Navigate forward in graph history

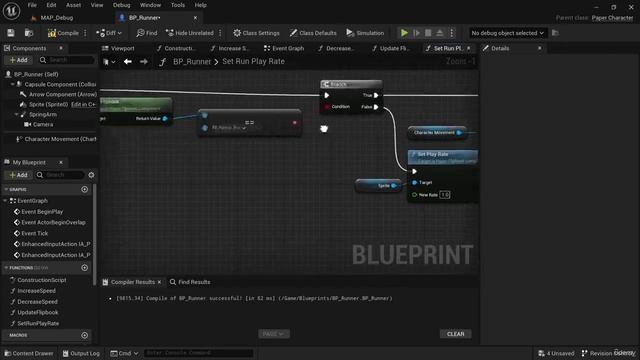coord(144,62)
